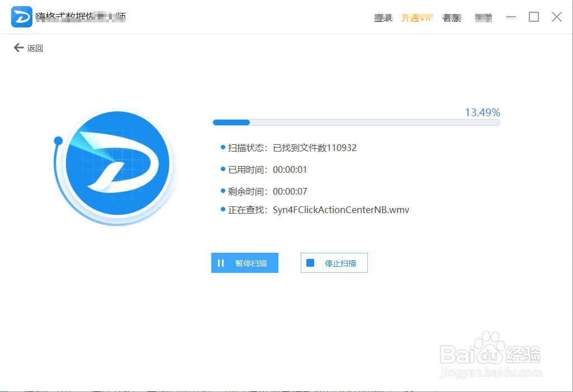Click the back arrow beside 返回
573x392 pixels.
pos(18,48)
